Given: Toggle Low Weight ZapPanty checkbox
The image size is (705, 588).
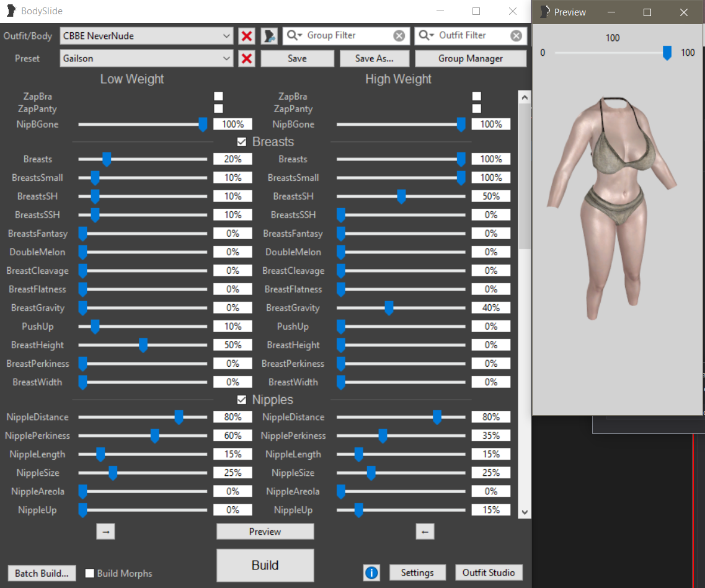Looking at the screenshot, I should coord(218,108).
